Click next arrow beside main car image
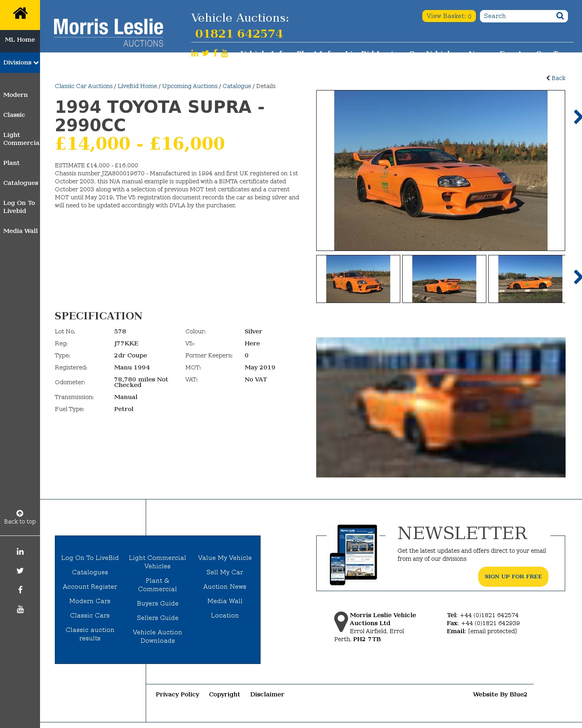The image size is (582, 728). 577,117
